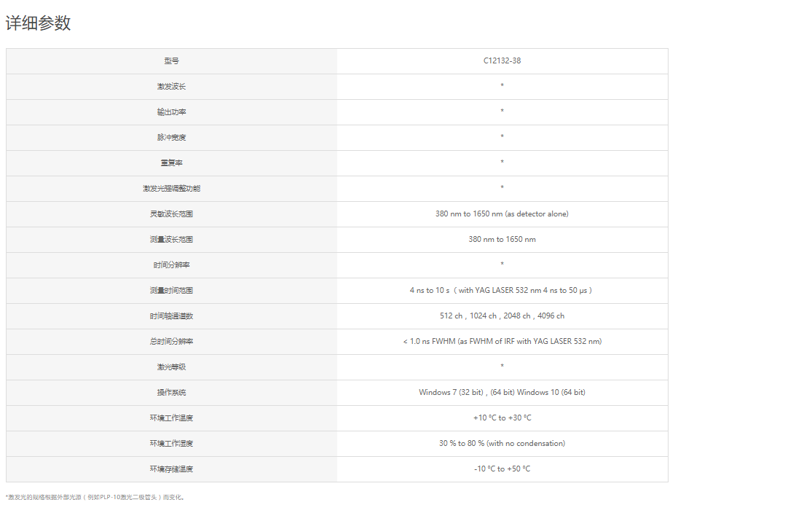This screenshot has width=812, height=513.
Task: Click the Windows 7 operating system value
Action: [x=502, y=392]
